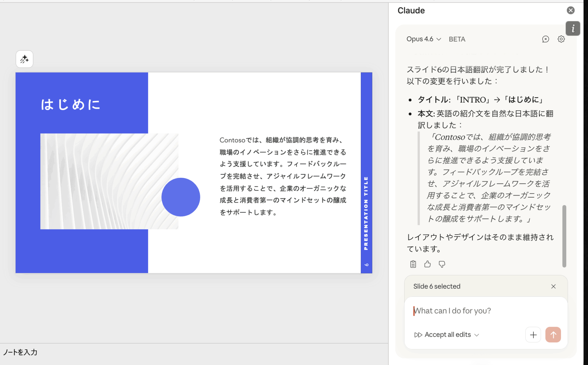Give thumbs down on the translation response
Screen dimensions: 588x365
[442, 264]
